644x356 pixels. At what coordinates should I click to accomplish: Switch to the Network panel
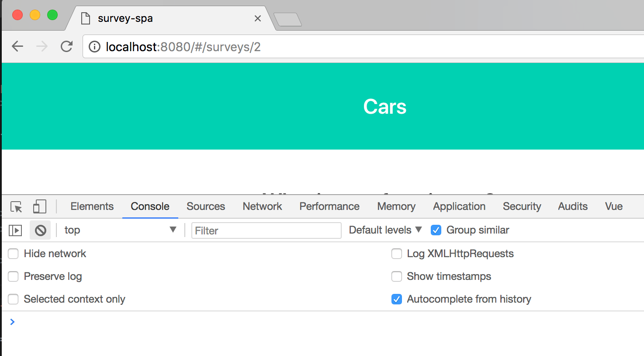tap(262, 206)
